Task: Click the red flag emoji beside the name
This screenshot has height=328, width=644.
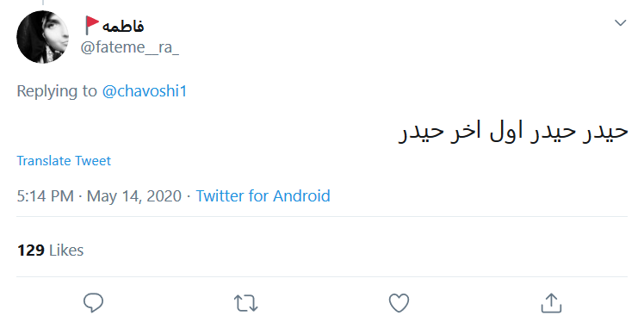Action: [x=91, y=26]
